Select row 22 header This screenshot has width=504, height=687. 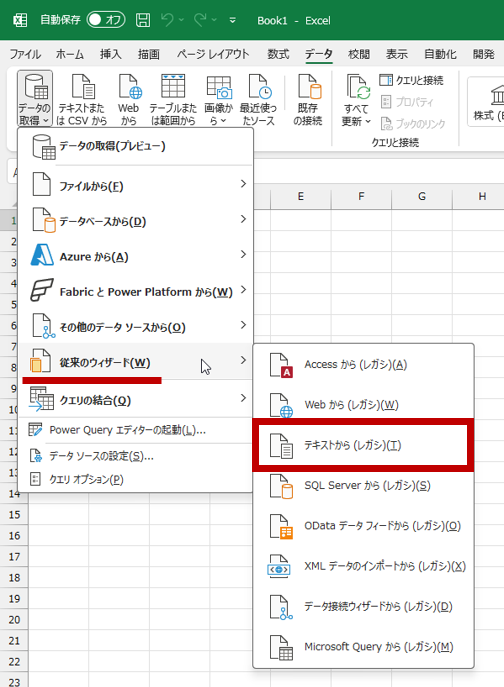point(14,662)
